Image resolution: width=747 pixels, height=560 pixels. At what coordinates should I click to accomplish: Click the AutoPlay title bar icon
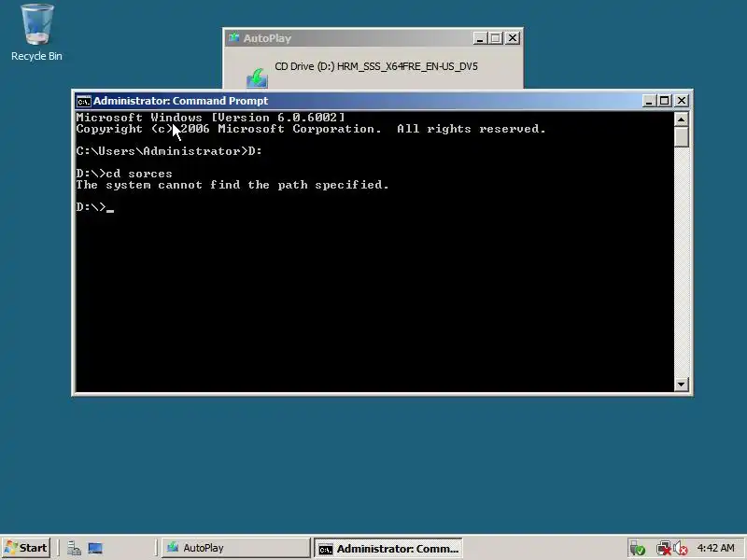pos(233,37)
